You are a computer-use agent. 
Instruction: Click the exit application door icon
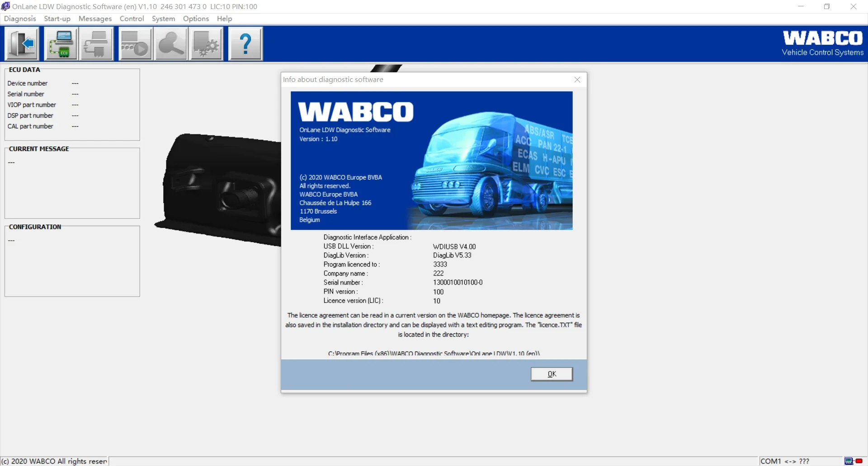(x=21, y=43)
